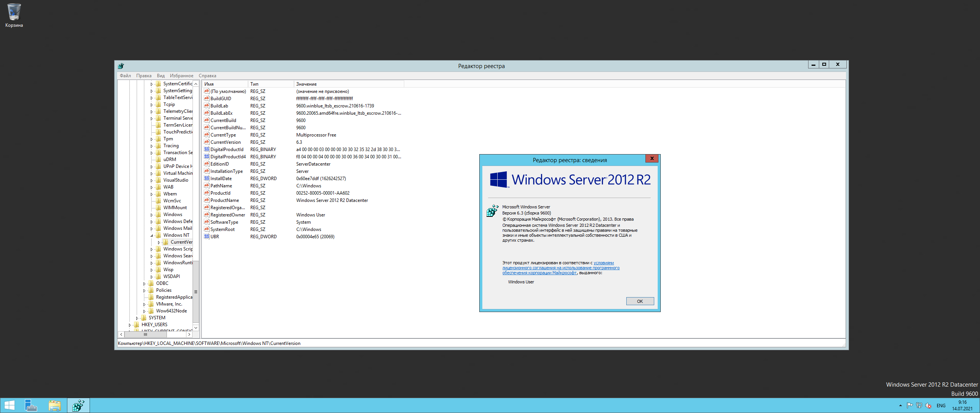The height and width of the screenshot is (413, 980).
Task: Click the tree scroll down arrow
Action: pyautogui.click(x=196, y=328)
